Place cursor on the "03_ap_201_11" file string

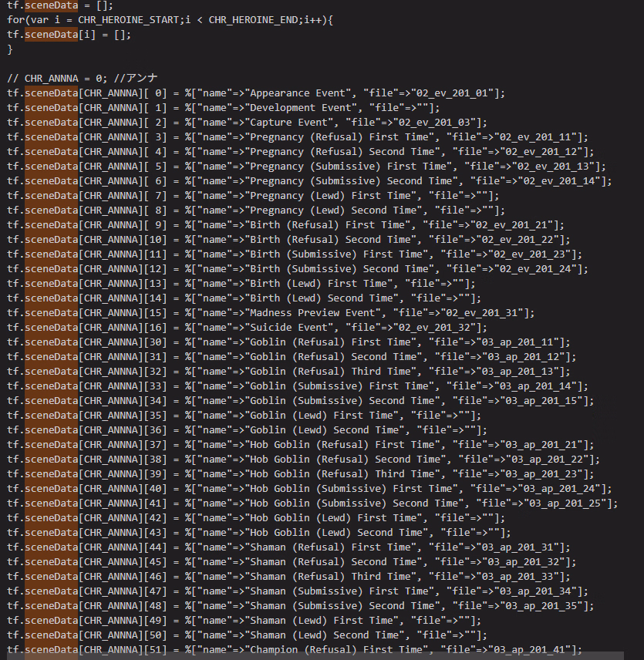point(529,342)
